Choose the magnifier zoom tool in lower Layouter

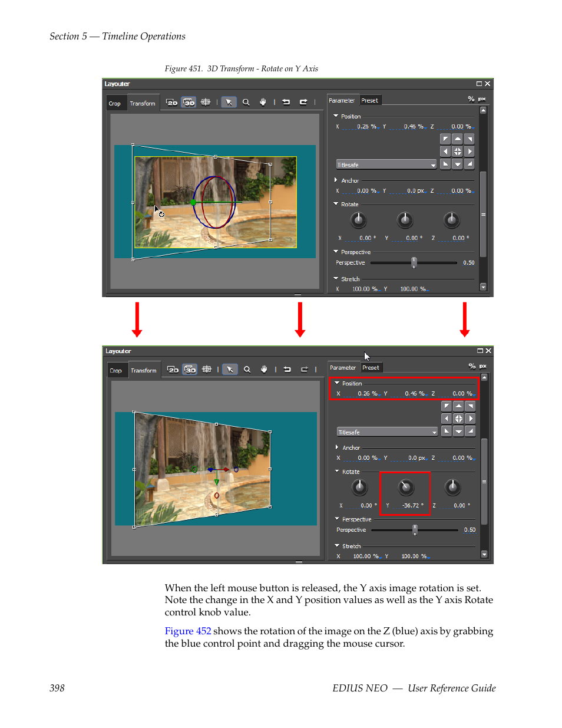coord(247,370)
